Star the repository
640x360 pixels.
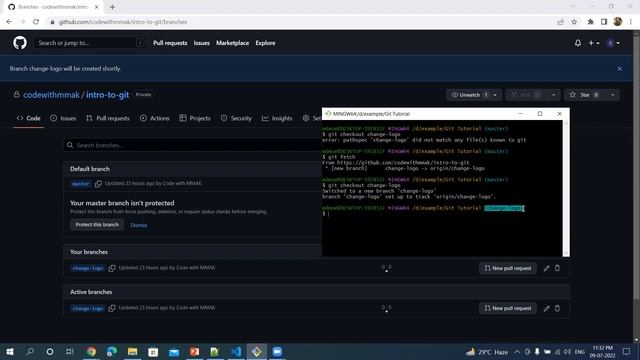click(585, 95)
